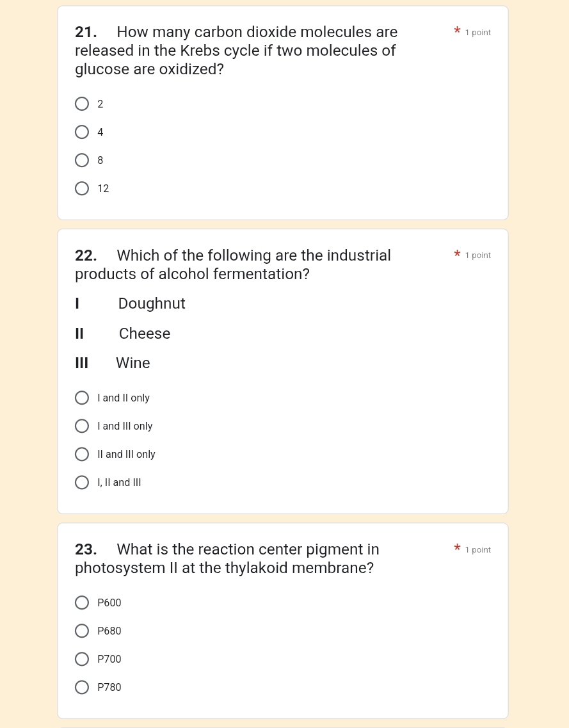
Task: Choose "I and II only" for question 22
Action: [x=82, y=398]
